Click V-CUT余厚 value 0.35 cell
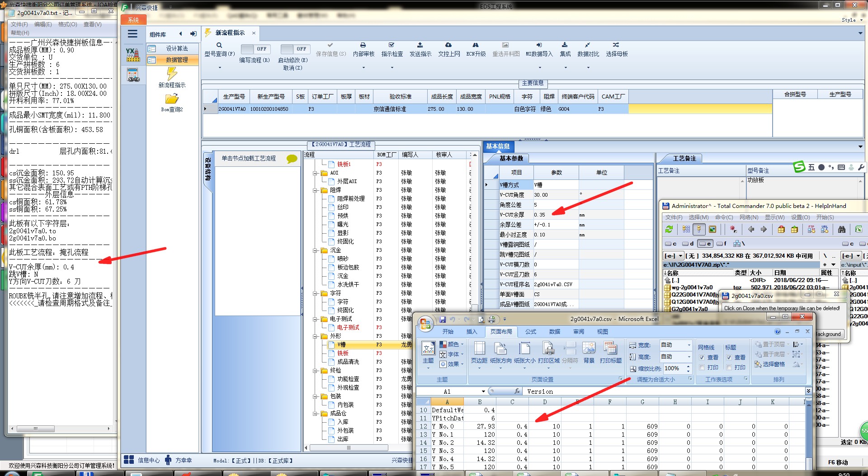Image resolution: width=868 pixels, height=476 pixels. [x=556, y=215]
